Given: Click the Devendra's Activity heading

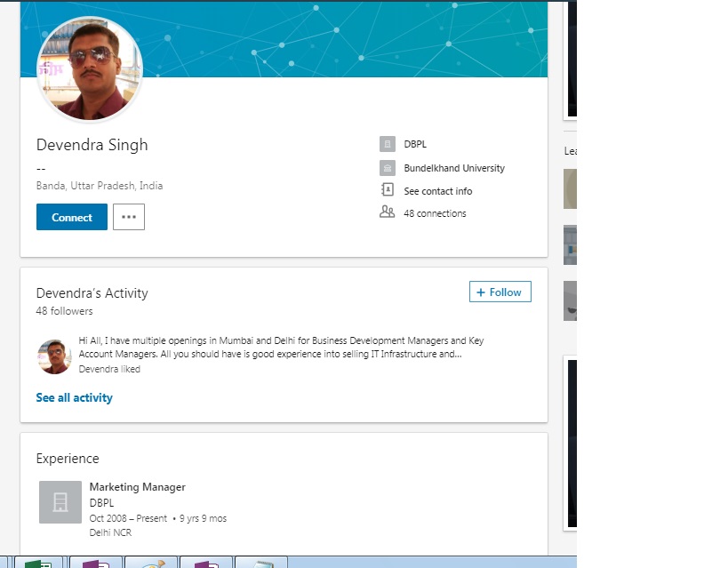Looking at the screenshot, I should point(92,293).
